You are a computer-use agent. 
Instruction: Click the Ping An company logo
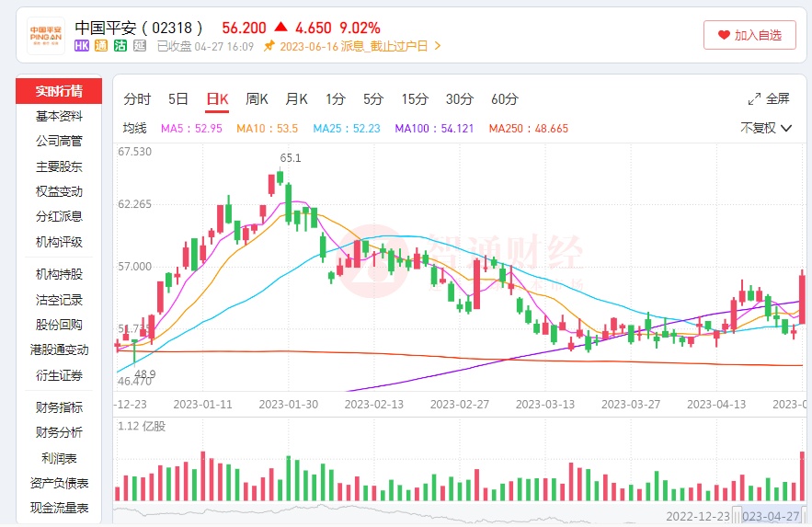46,35
